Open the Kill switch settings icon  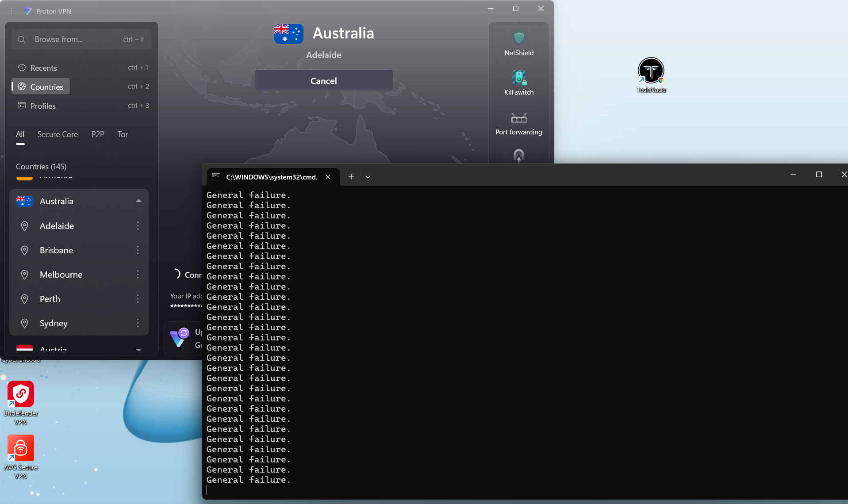click(x=519, y=77)
